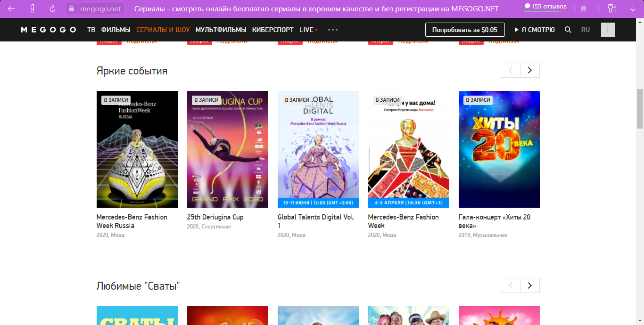The image size is (644, 325).
Task: Expand more menu items with three dots
Action: (x=333, y=30)
